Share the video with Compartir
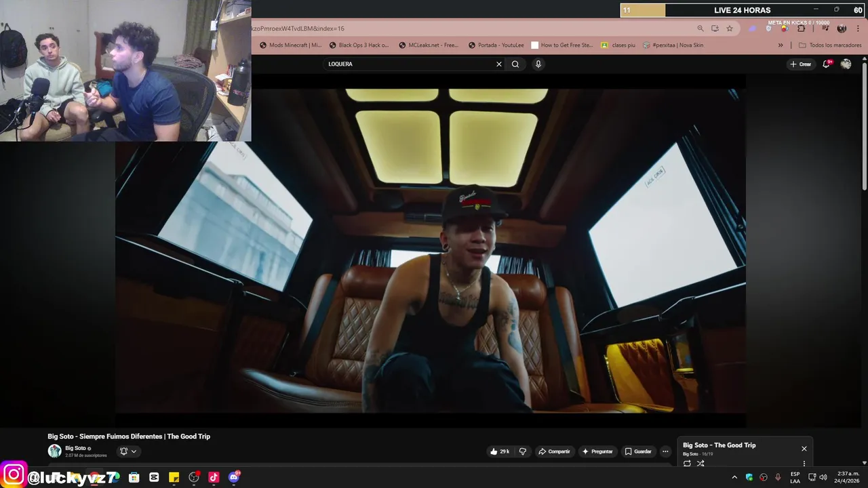The width and height of the screenshot is (868, 488). pyautogui.click(x=555, y=451)
